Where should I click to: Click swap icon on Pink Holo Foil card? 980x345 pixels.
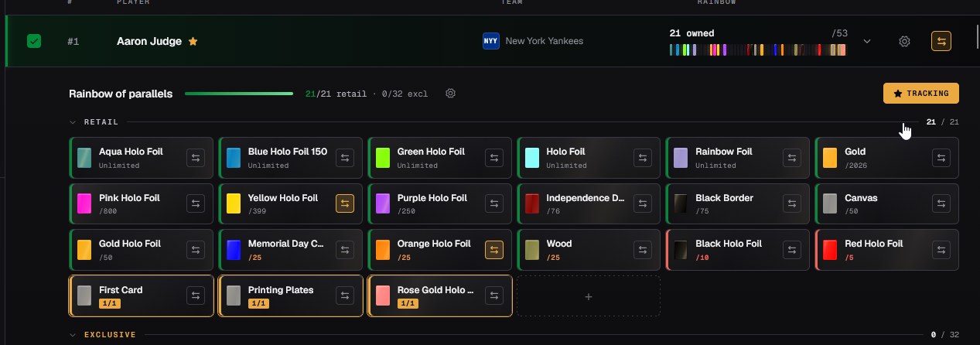(196, 203)
